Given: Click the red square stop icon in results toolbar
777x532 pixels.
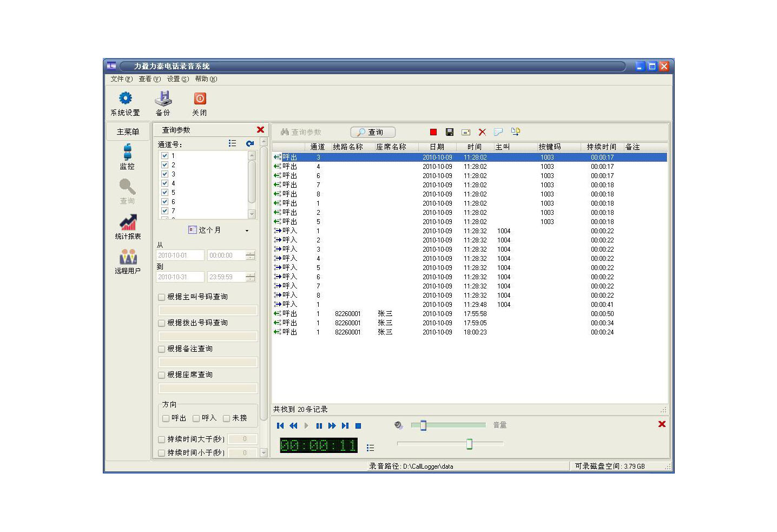Looking at the screenshot, I should 433,132.
